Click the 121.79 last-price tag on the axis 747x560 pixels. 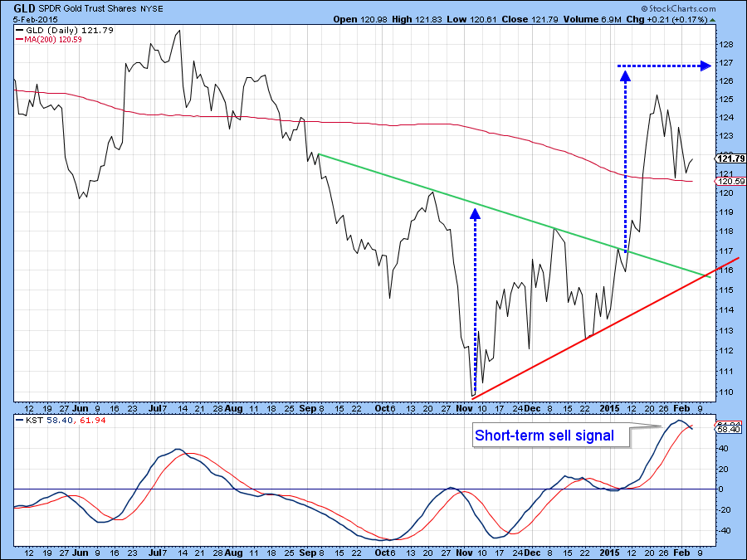click(x=730, y=158)
